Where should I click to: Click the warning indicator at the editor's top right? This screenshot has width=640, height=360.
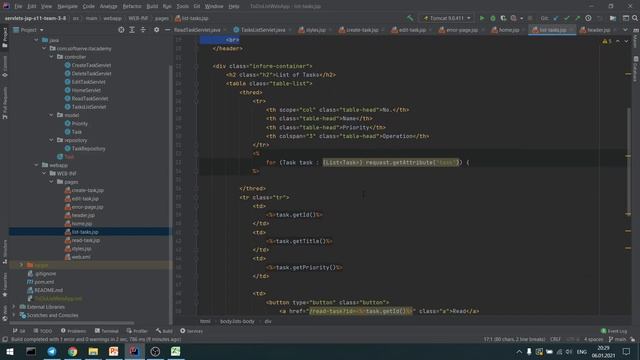pyautogui.click(x=607, y=41)
